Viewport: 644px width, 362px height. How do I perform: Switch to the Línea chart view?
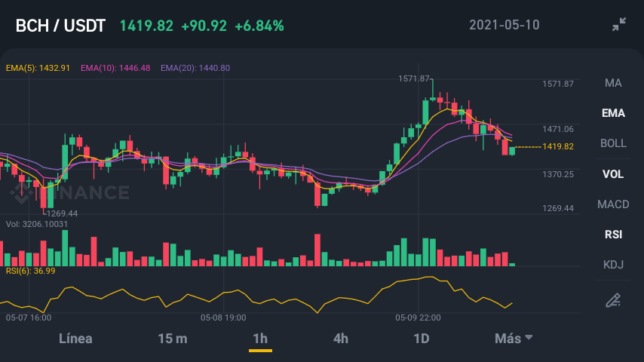75,339
